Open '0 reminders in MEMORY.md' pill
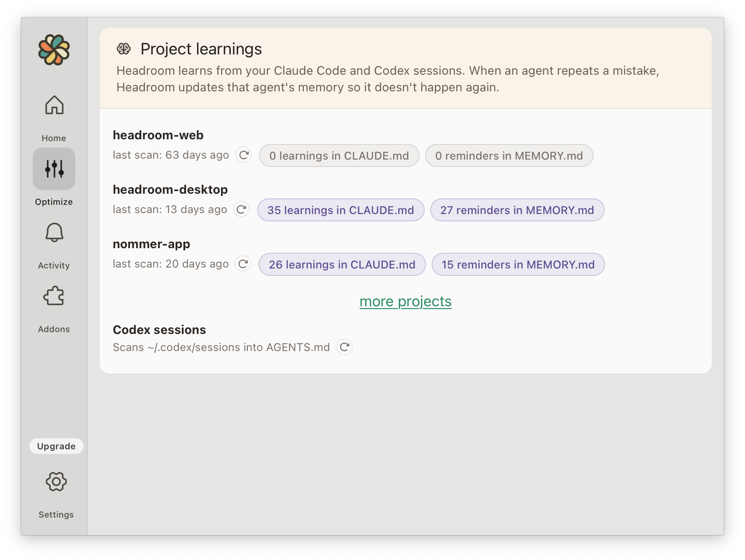Image resolution: width=745 pixels, height=560 pixels. [x=509, y=155]
